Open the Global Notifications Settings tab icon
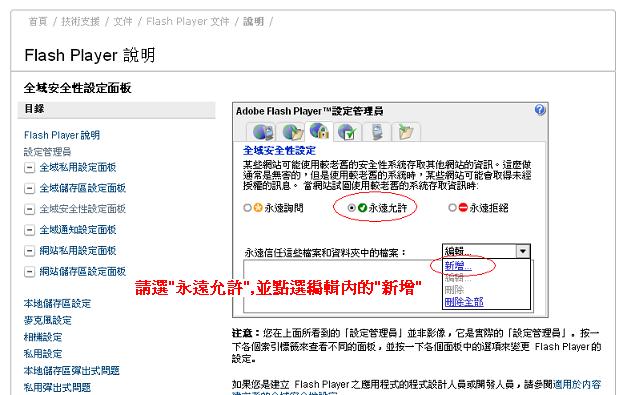Screen dimensions: 623x395 tap(348, 132)
